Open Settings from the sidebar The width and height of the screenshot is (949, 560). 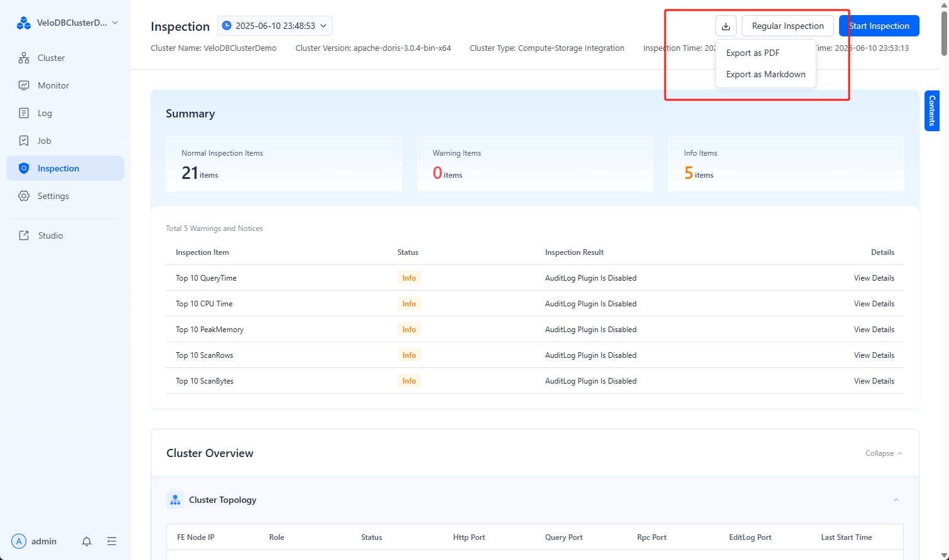tap(53, 196)
